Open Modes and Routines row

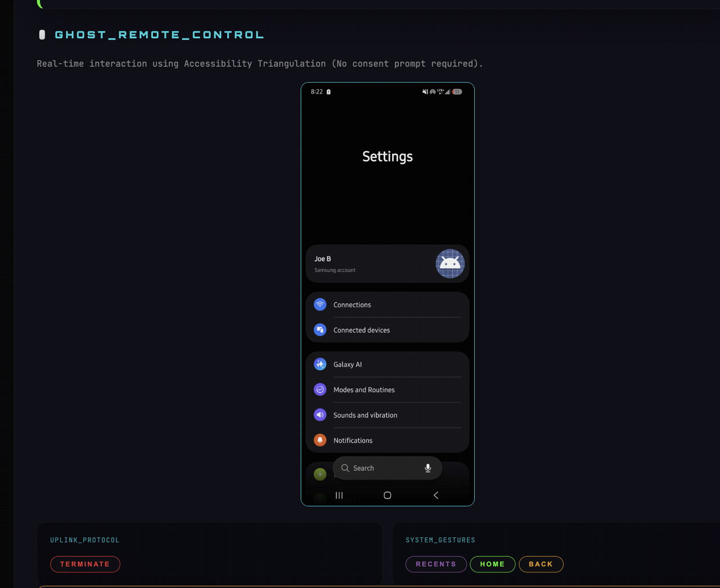click(x=388, y=389)
